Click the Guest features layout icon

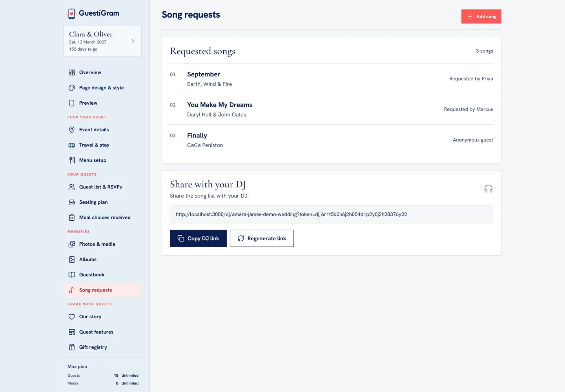[72, 332]
